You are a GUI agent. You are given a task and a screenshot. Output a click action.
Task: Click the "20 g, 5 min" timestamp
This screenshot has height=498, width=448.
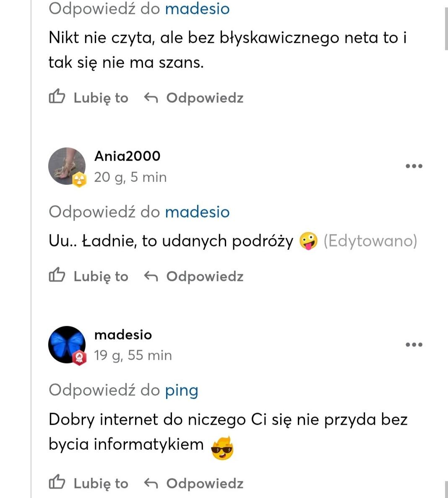pos(130,177)
